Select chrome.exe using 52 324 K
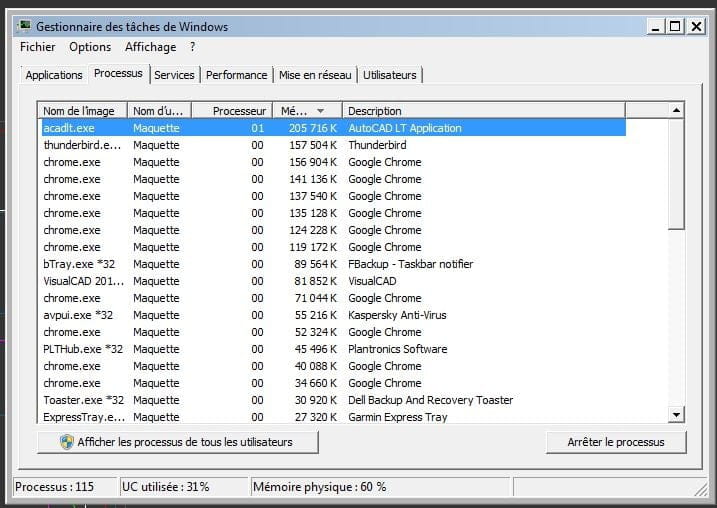 334,332
